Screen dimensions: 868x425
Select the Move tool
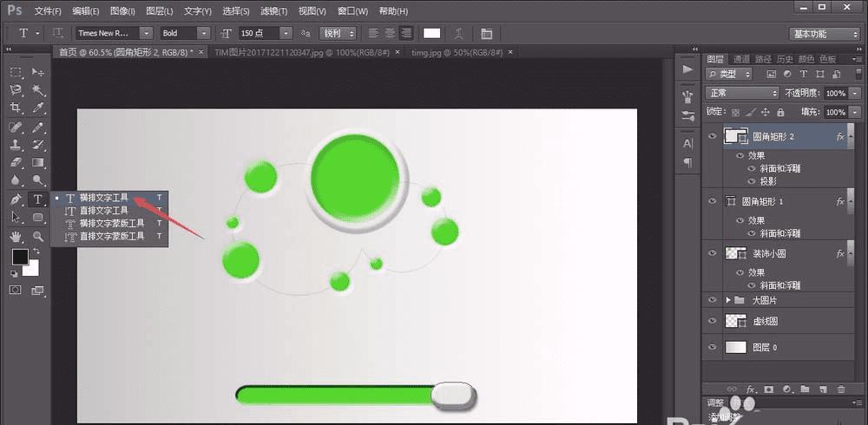37,72
